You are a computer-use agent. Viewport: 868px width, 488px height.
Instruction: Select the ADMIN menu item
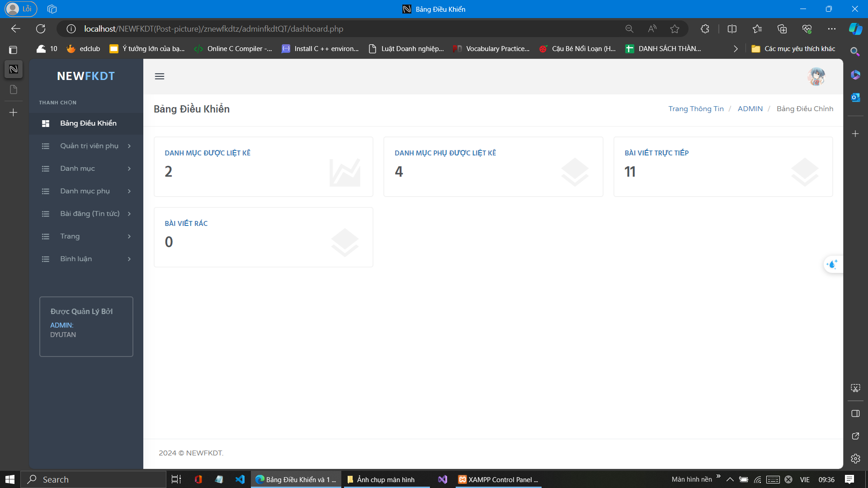(750, 109)
